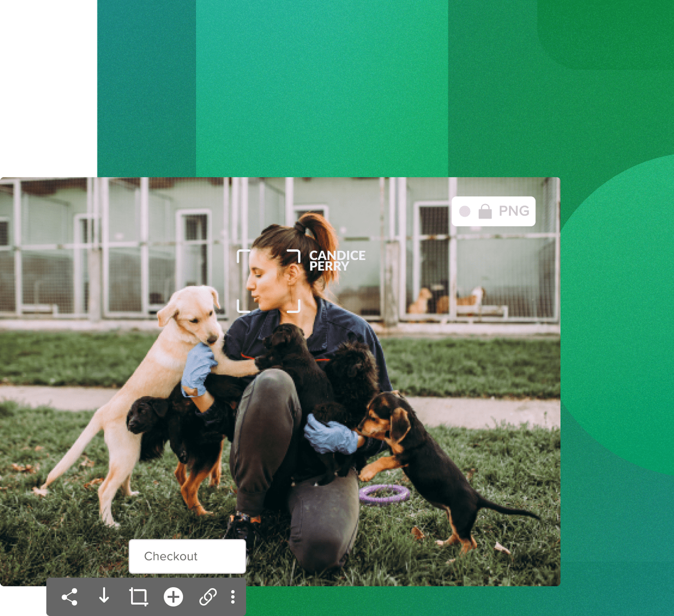Screen dimensions: 674x616
Task: Select the crop tool icon
Action: coord(138,597)
